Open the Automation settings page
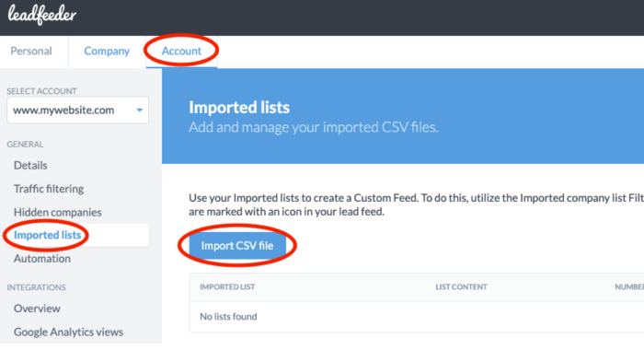This screenshot has width=644, height=350. coord(42,259)
